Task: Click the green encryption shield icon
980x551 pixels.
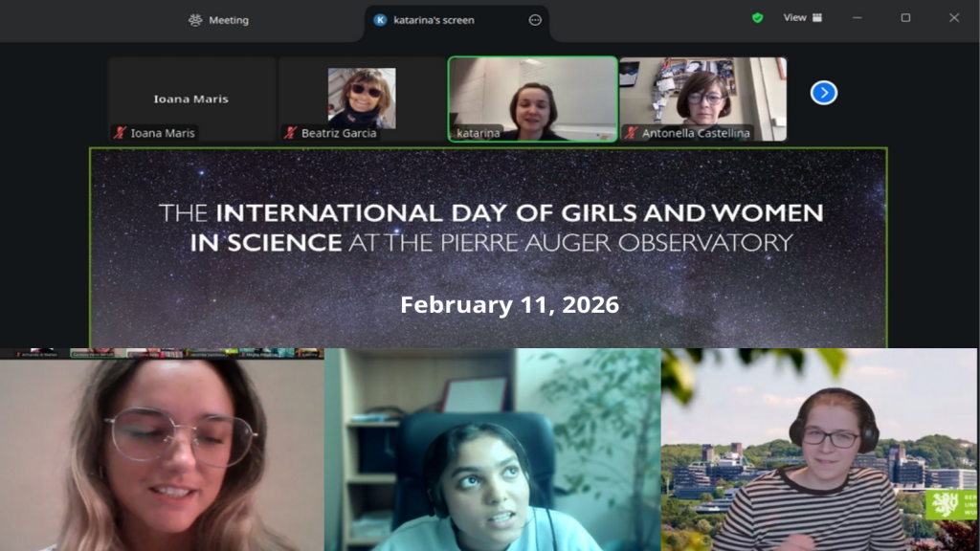Action: [x=757, y=17]
